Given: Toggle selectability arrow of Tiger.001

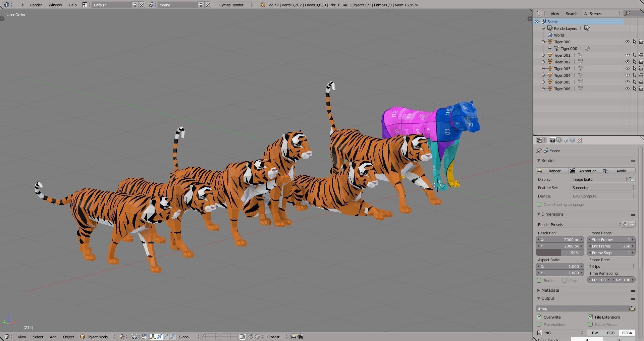Looking at the screenshot, I should [x=634, y=55].
